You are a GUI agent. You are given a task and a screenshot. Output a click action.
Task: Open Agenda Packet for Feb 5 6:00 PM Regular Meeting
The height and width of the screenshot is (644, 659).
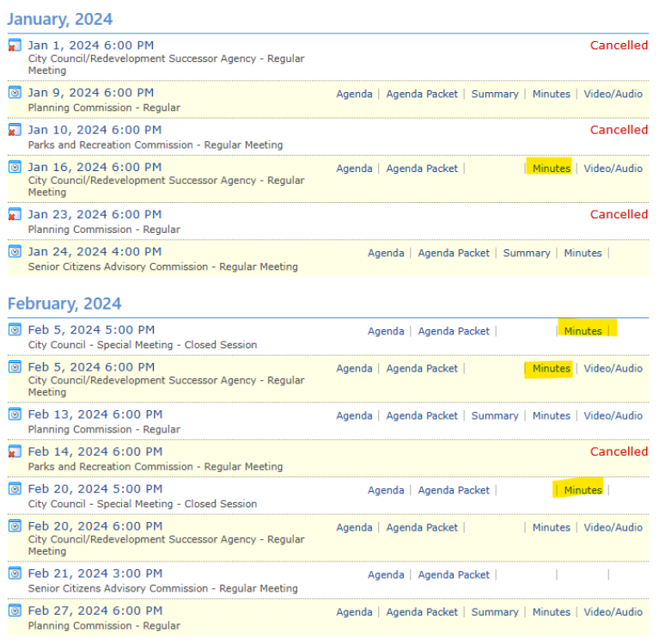[x=422, y=369]
